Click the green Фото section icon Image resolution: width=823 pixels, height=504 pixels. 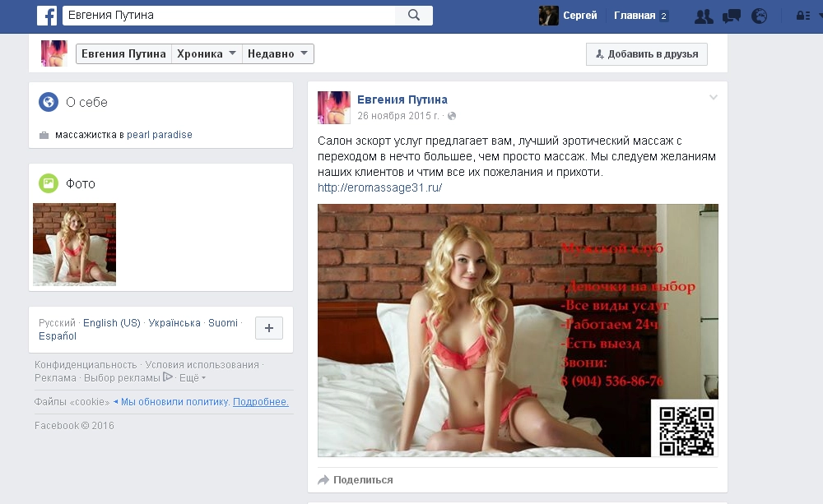coord(49,183)
